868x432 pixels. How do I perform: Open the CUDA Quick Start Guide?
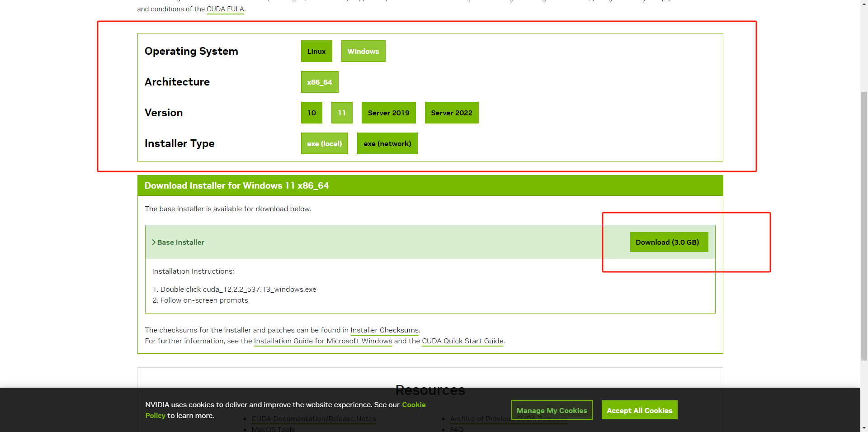click(462, 341)
